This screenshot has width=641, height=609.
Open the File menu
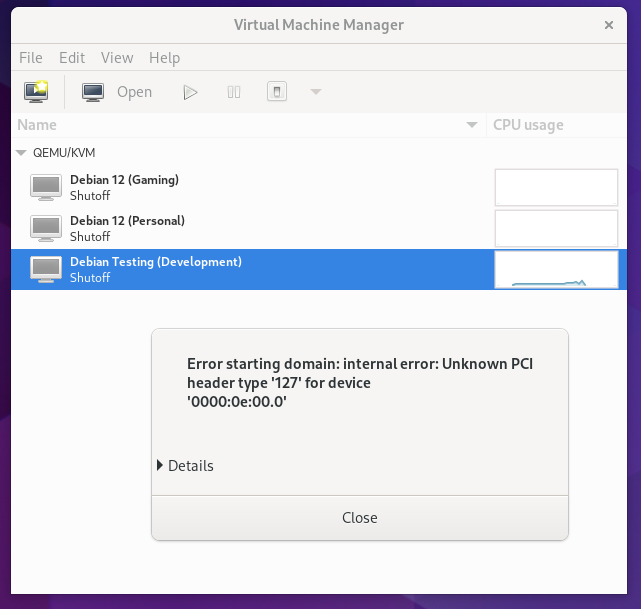point(30,58)
